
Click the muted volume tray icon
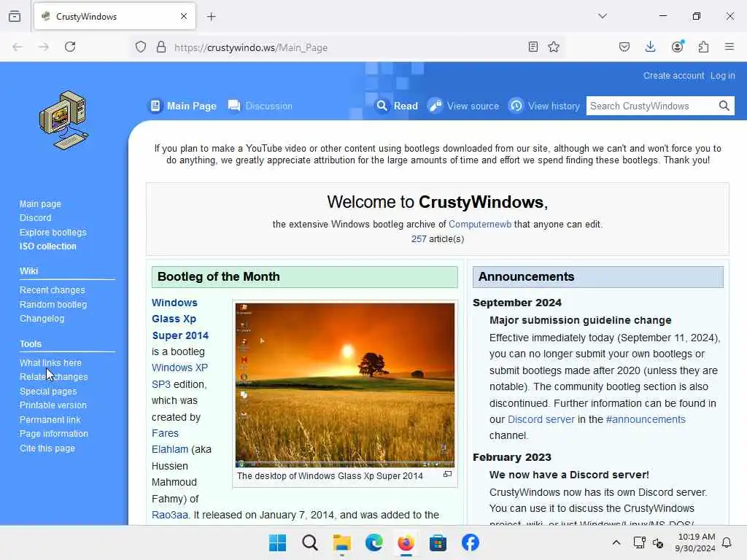[x=658, y=542]
